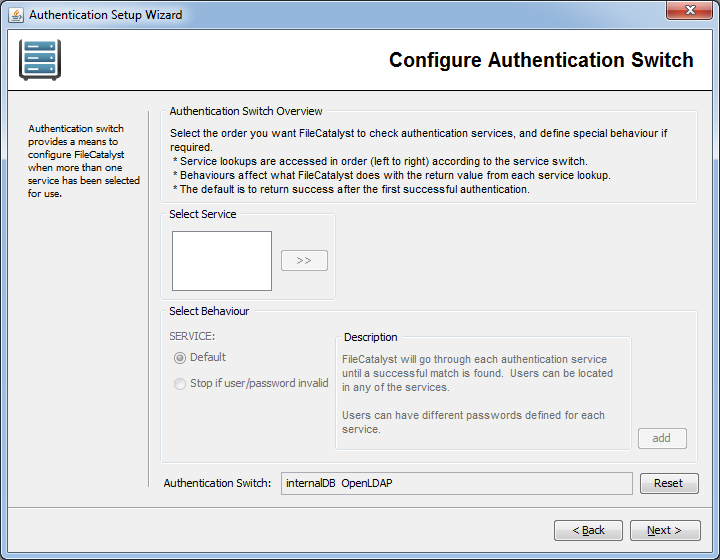
Task: Click the add behaviour button
Action: click(662, 438)
